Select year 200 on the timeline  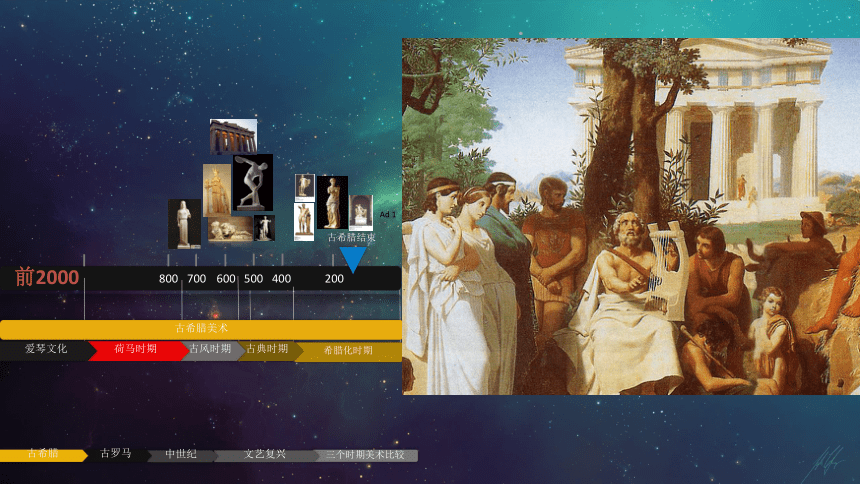(x=334, y=279)
